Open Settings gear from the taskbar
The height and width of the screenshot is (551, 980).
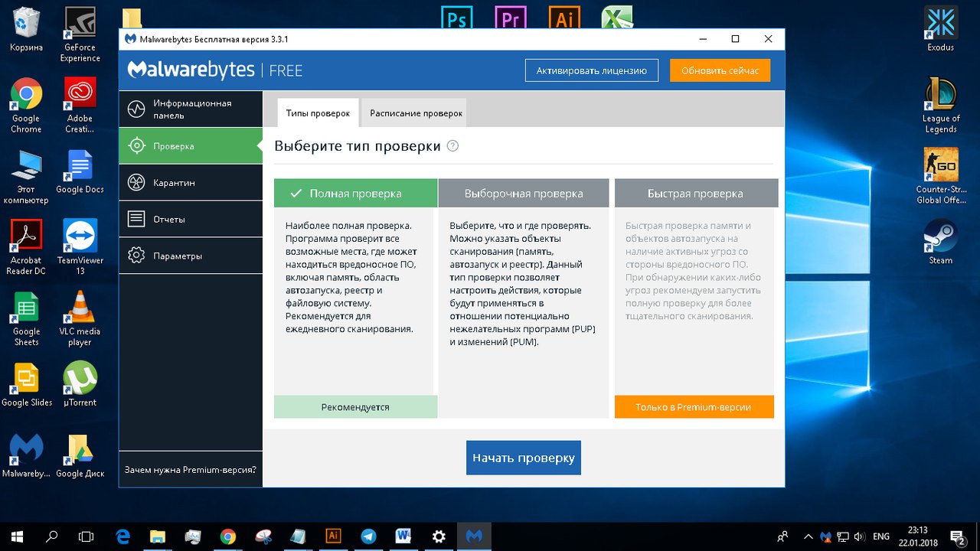tap(439, 536)
